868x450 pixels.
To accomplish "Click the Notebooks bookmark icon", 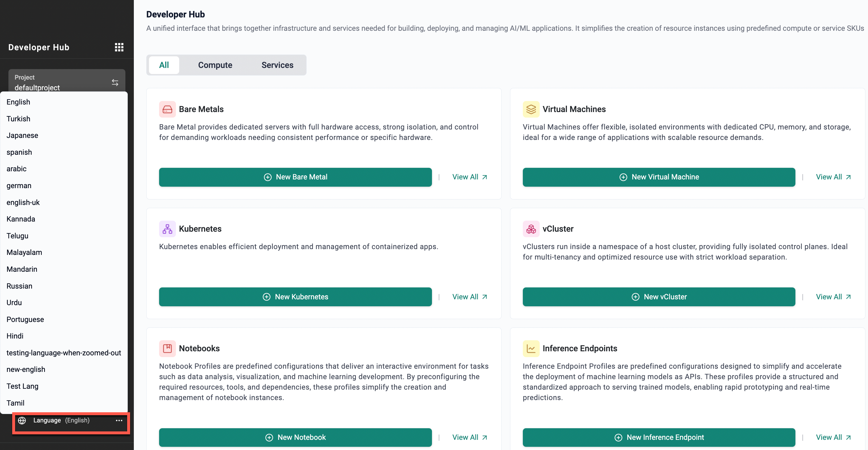I will 167,348.
